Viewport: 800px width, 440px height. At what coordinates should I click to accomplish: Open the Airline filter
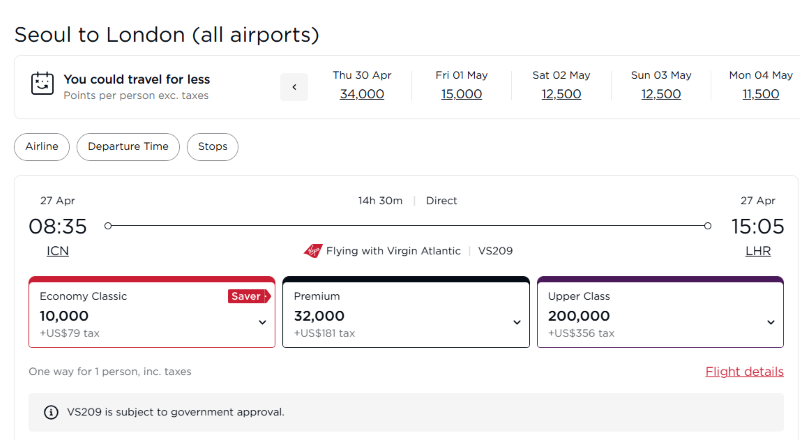click(x=42, y=146)
